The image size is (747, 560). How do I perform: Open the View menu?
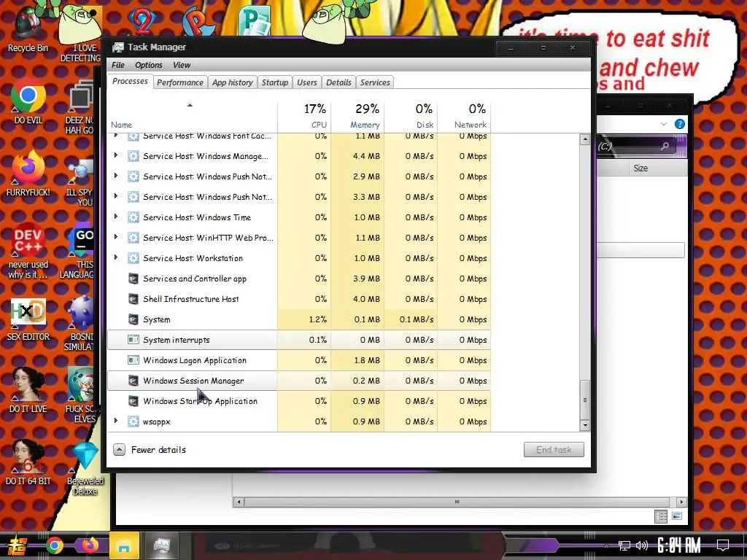(182, 65)
